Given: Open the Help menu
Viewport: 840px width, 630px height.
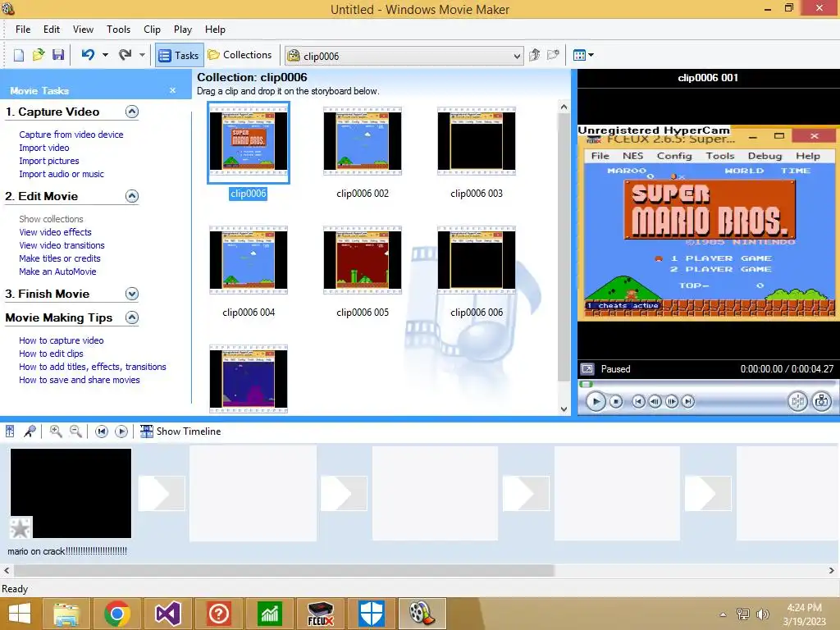Looking at the screenshot, I should 215,30.
